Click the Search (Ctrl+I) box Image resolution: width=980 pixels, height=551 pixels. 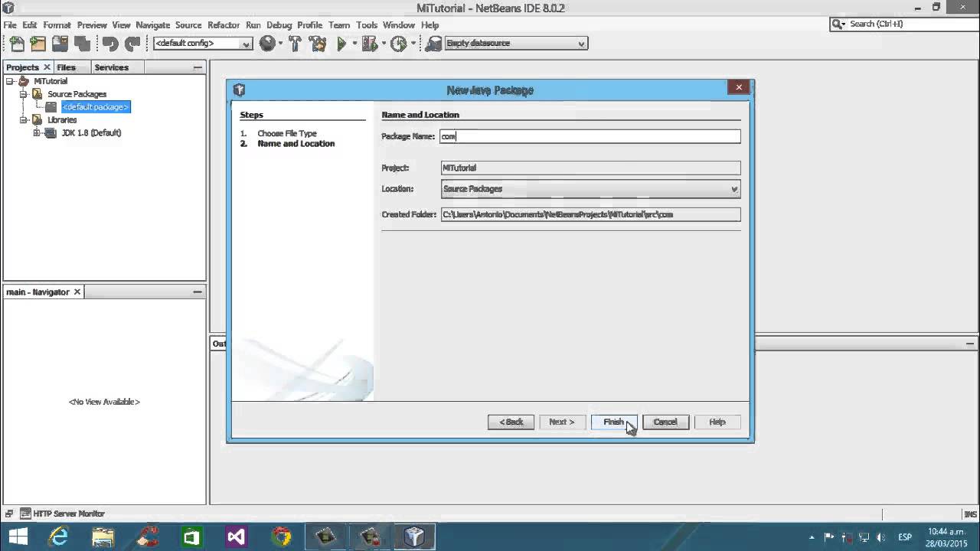(903, 24)
